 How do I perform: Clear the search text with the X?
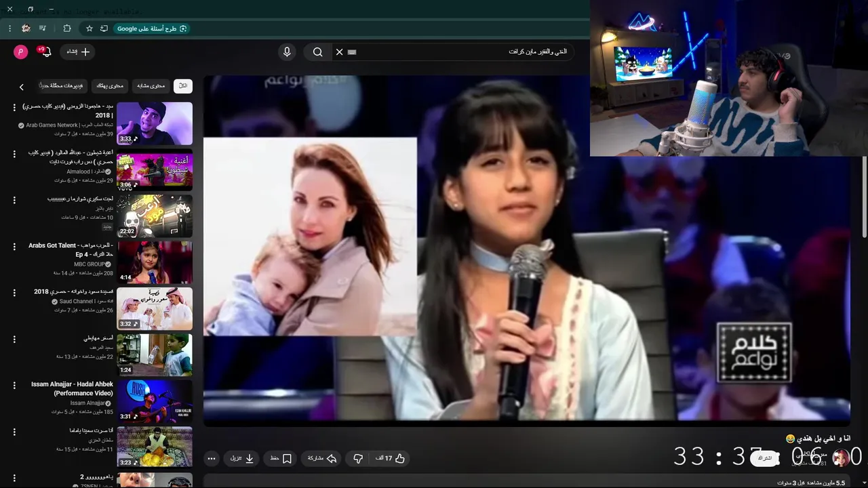(x=340, y=52)
